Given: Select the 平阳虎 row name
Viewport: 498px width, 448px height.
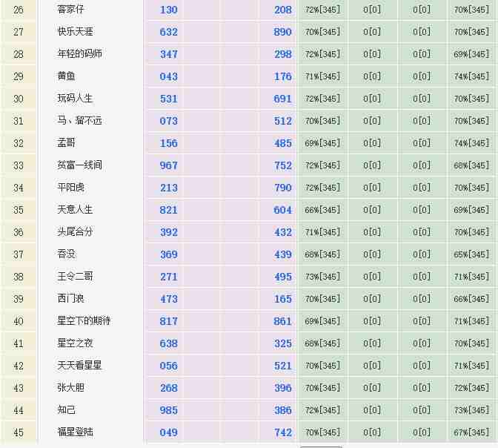Looking at the screenshot, I should [x=70, y=188].
